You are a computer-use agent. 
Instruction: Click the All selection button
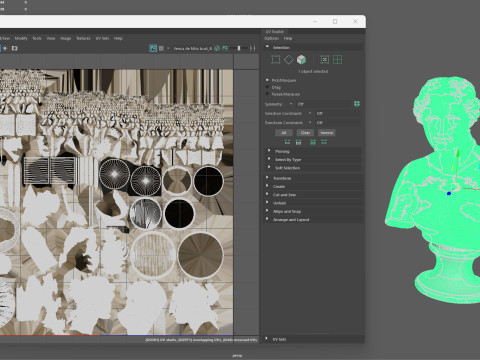(x=284, y=133)
